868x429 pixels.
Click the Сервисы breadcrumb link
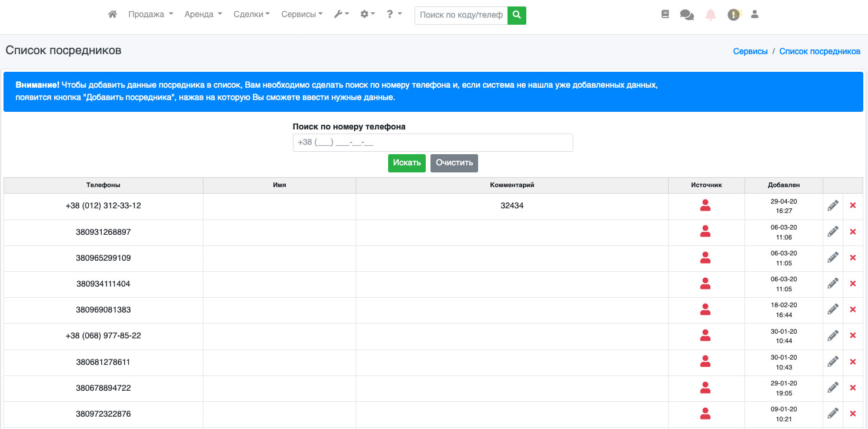click(x=750, y=51)
